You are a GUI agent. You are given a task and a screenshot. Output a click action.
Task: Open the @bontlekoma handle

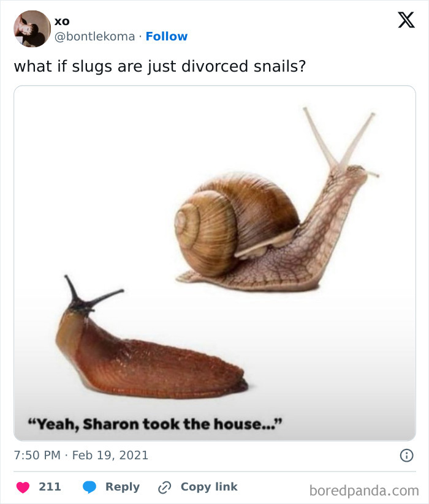tap(95, 36)
